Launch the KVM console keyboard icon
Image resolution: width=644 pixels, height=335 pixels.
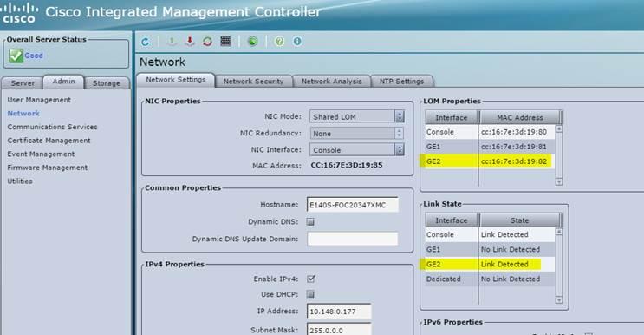225,41
